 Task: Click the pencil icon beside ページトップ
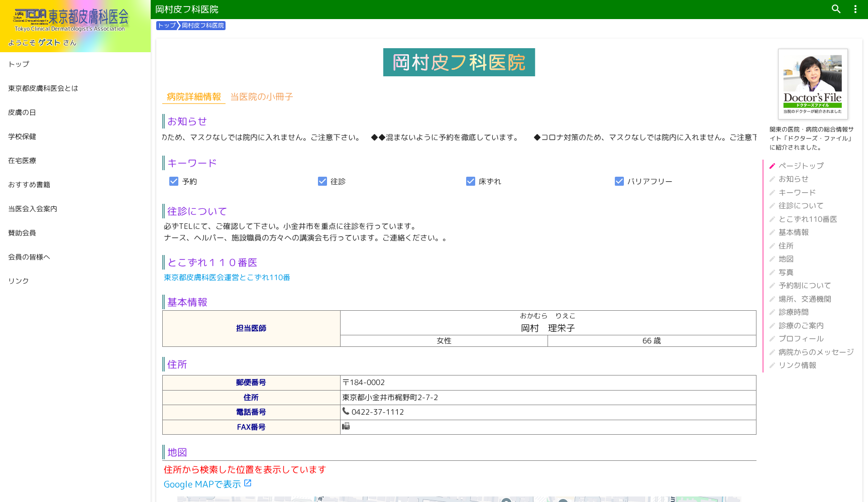click(x=772, y=165)
